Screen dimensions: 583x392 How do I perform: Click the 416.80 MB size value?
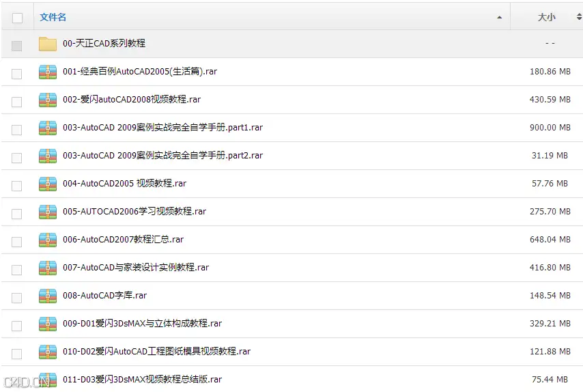click(x=550, y=268)
